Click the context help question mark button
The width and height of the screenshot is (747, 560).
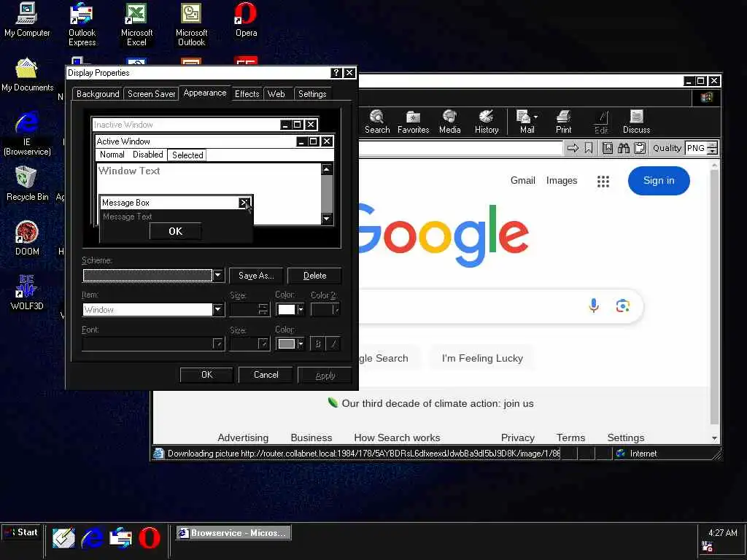pos(336,73)
